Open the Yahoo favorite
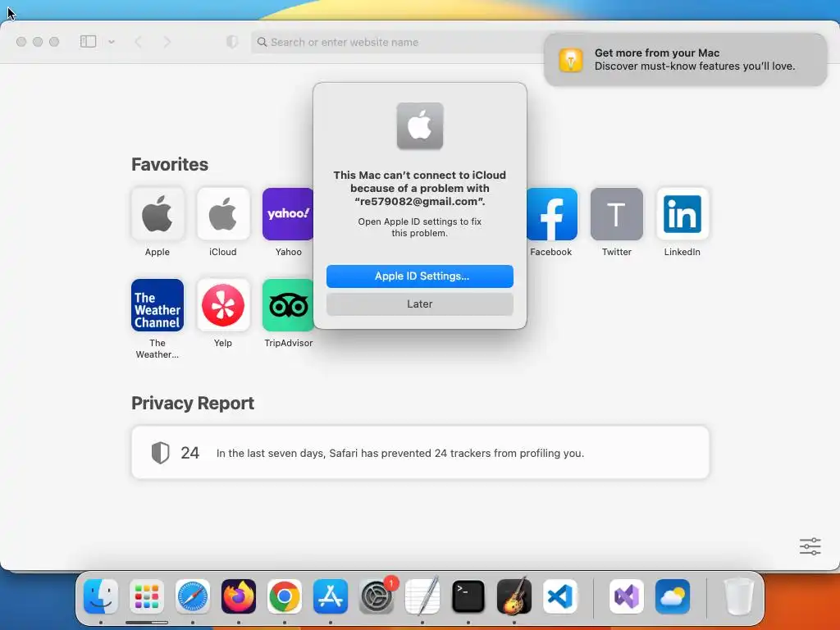The width and height of the screenshot is (840, 630). [288, 214]
